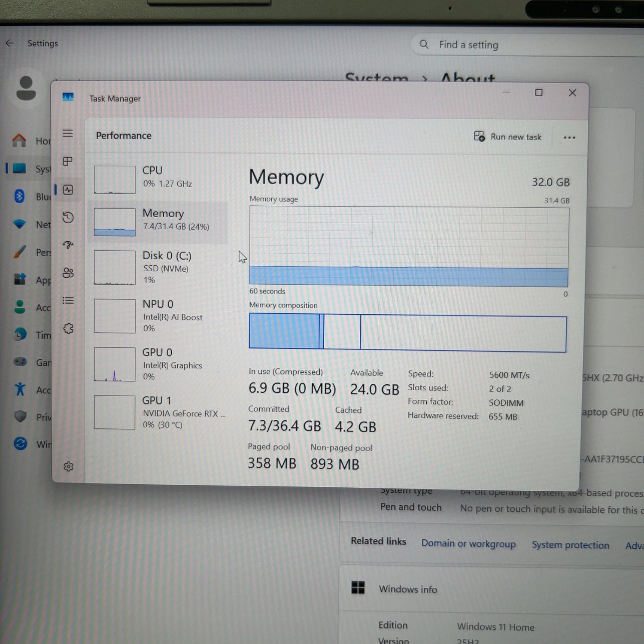Image resolution: width=644 pixels, height=644 pixels.
Task: Open the three-dots more options menu
Action: point(569,137)
